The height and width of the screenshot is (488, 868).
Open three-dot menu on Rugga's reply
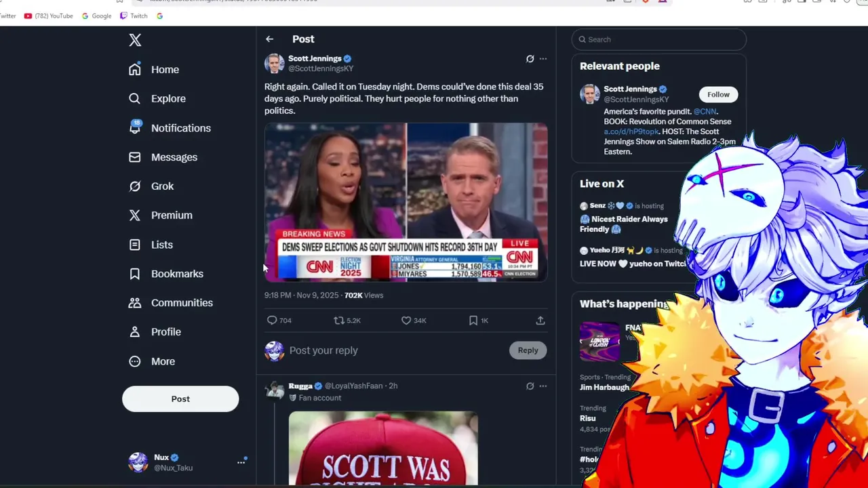click(x=543, y=386)
